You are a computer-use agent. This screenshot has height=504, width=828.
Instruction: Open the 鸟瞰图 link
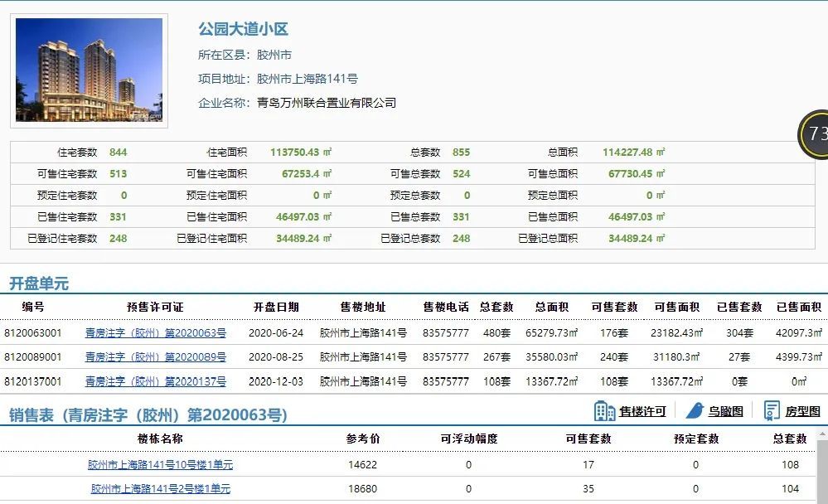(725, 411)
